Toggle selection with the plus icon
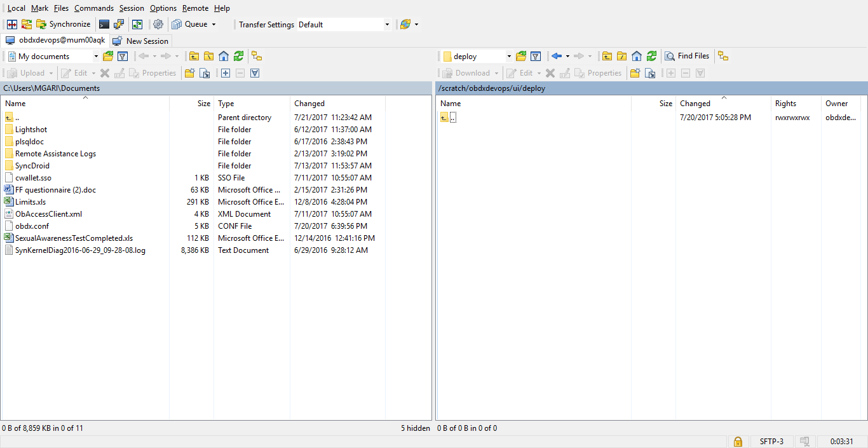 pyautogui.click(x=226, y=73)
